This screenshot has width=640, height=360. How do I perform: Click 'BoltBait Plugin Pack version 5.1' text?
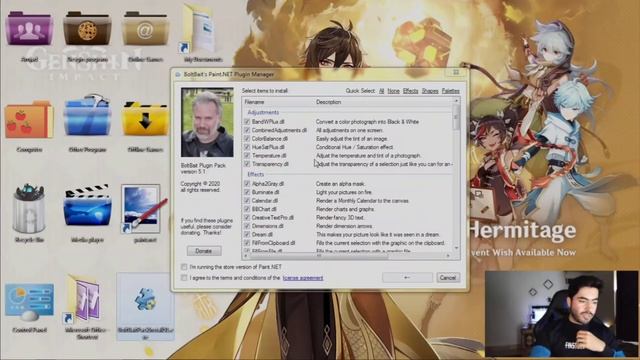[203, 169]
